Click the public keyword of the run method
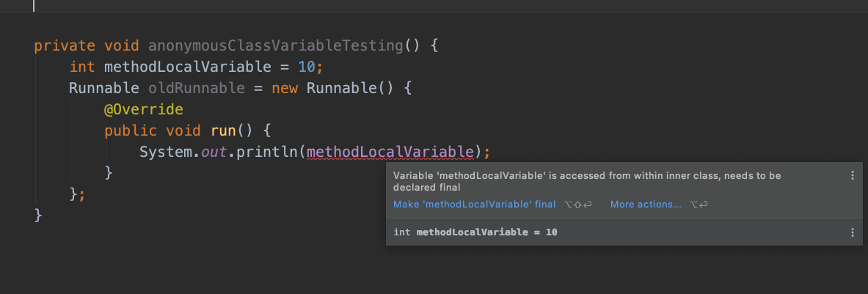The height and width of the screenshot is (294, 868). (131, 131)
